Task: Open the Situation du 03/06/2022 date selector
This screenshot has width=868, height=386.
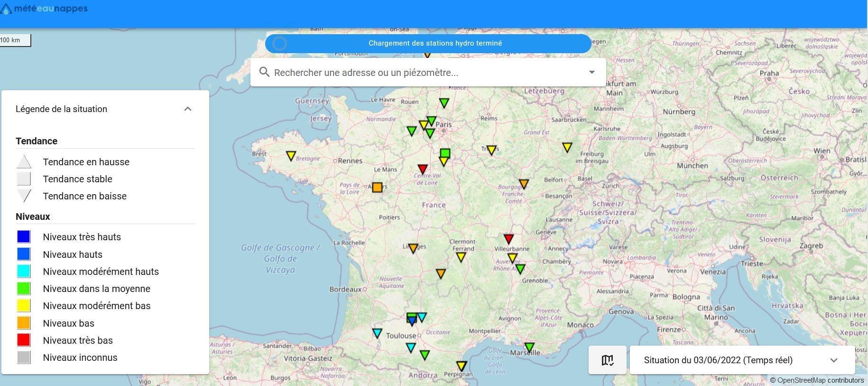Action: coord(742,360)
